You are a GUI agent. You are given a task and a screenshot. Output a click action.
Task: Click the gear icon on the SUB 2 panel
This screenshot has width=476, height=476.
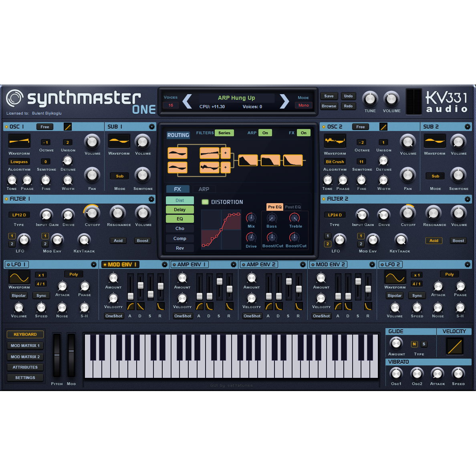[467, 127]
